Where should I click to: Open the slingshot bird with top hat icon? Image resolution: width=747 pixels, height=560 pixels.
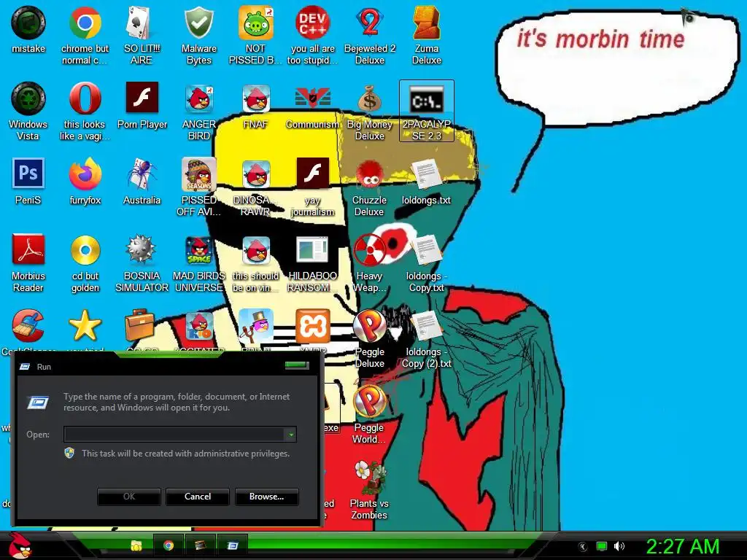pos(256,326)
